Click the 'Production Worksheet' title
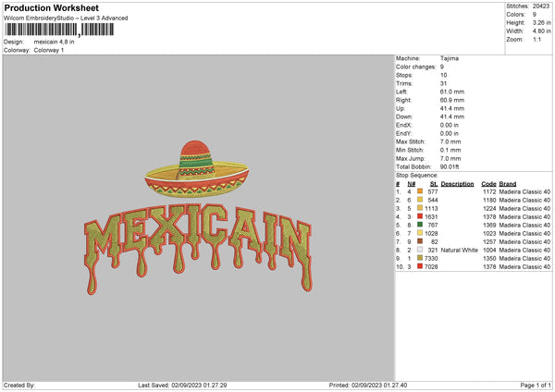The image size is (555, 392). (51, 7)
